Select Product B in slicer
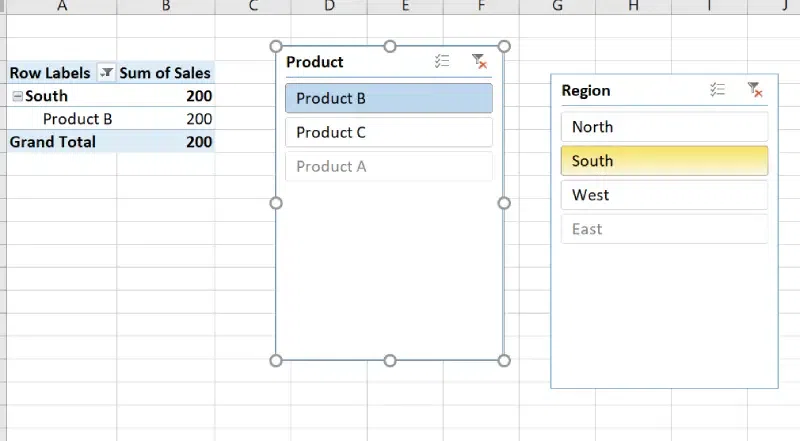This screenshot has width=800, height=441. pos(389,98)
